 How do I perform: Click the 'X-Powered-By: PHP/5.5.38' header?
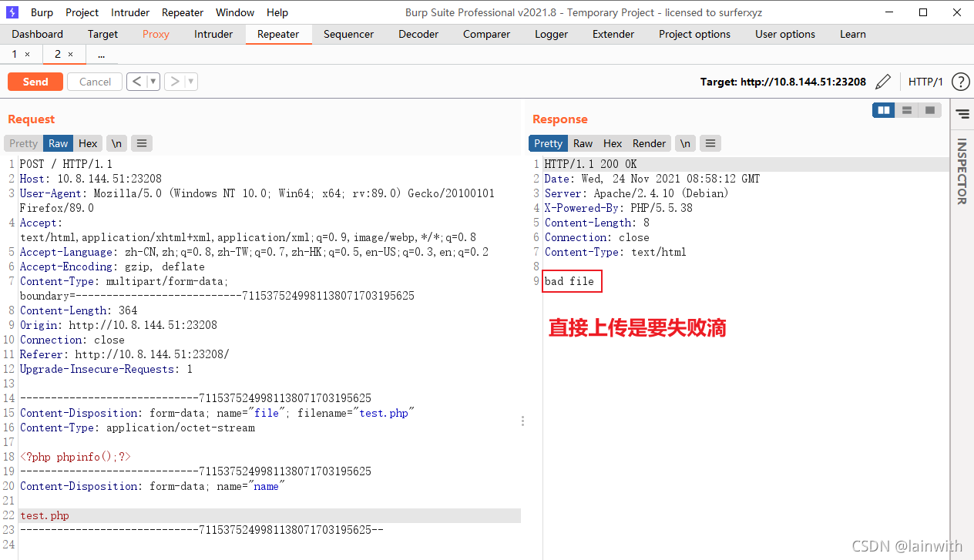point(619,208)
